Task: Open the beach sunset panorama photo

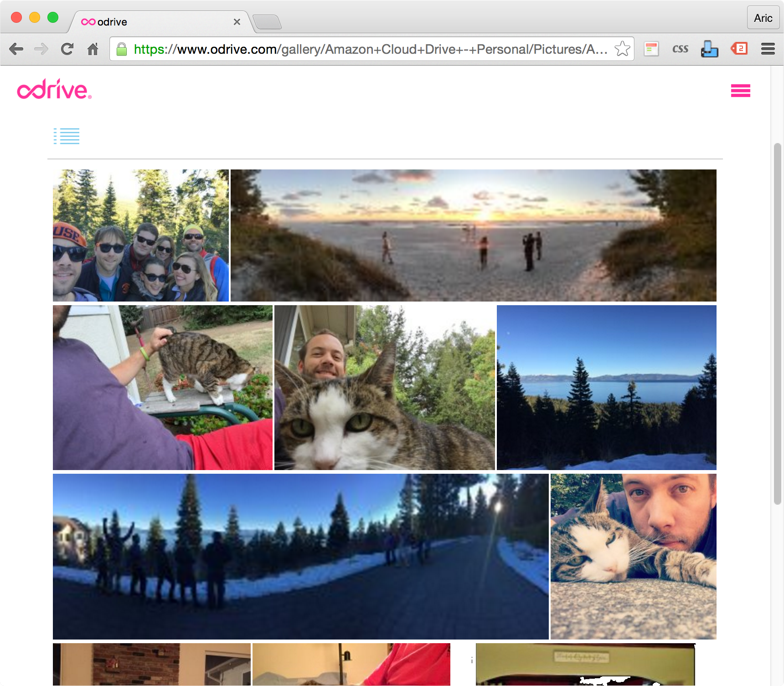Action: tap(473, 235)
